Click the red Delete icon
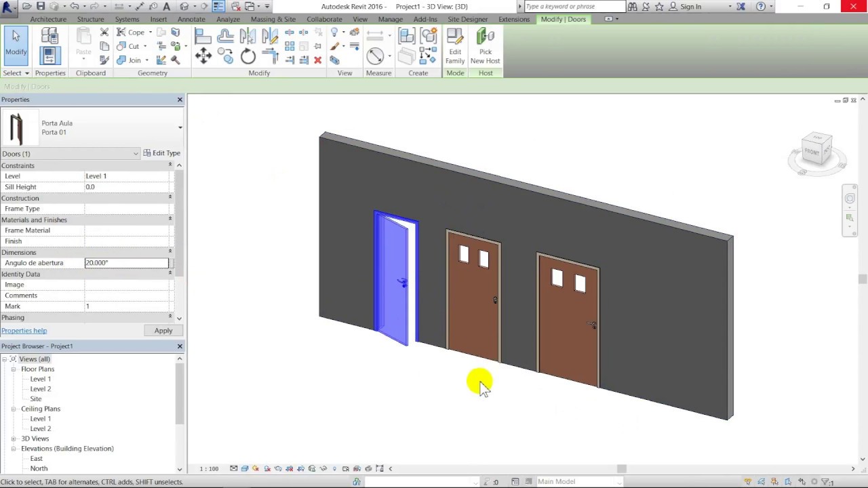 (x=317, y=60)
